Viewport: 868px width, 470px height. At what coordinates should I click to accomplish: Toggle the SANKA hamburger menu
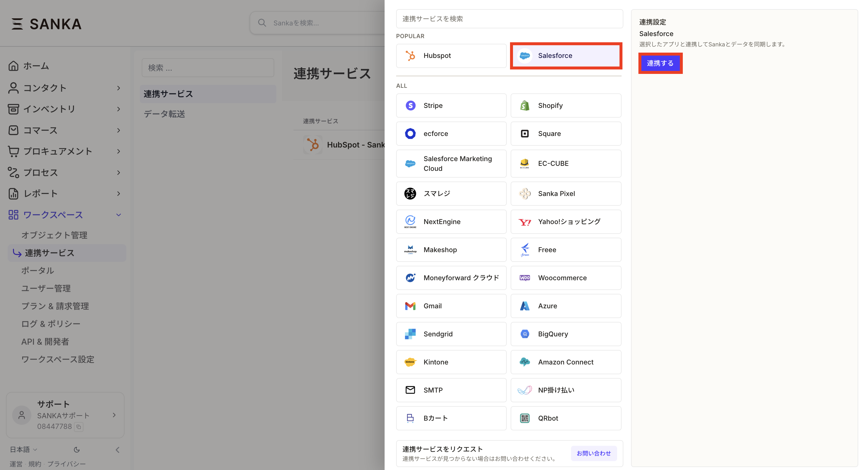(17, 24)
